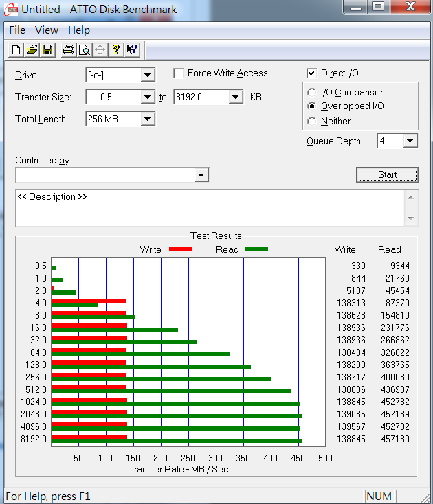Image resolution: width=433 pixels, height=504 pixels.
Task: Click the read value 400080
Action: click(x=395, y=377)
